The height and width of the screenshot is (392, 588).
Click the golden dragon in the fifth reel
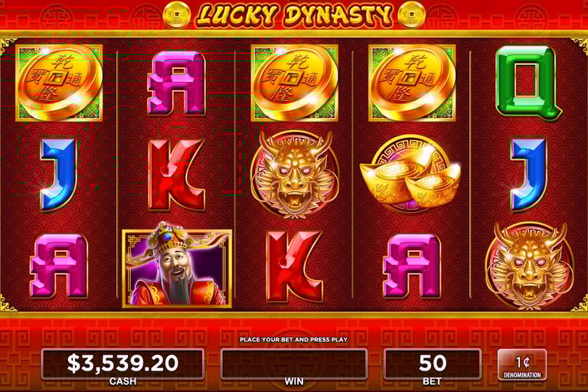point(530,265)
